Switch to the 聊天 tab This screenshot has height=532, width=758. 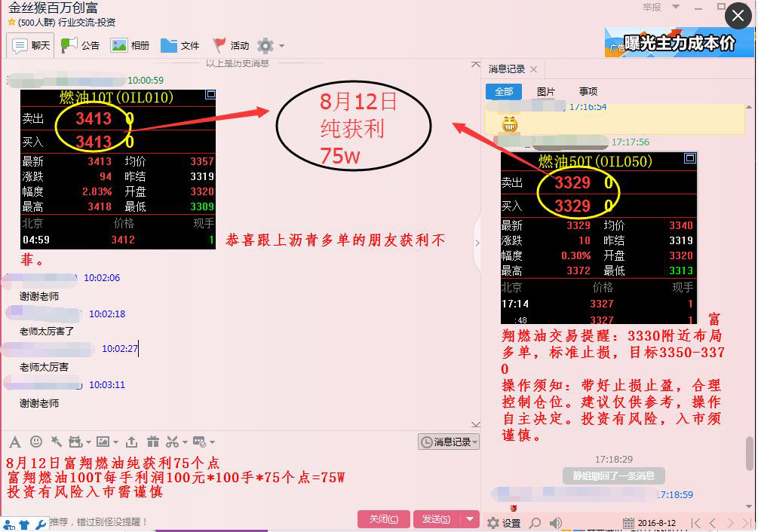[32, 46]
